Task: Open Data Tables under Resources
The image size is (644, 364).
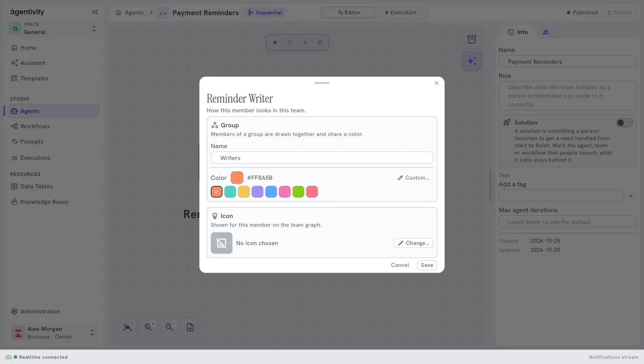Action: pyautogui.click(x=53, y=186)
